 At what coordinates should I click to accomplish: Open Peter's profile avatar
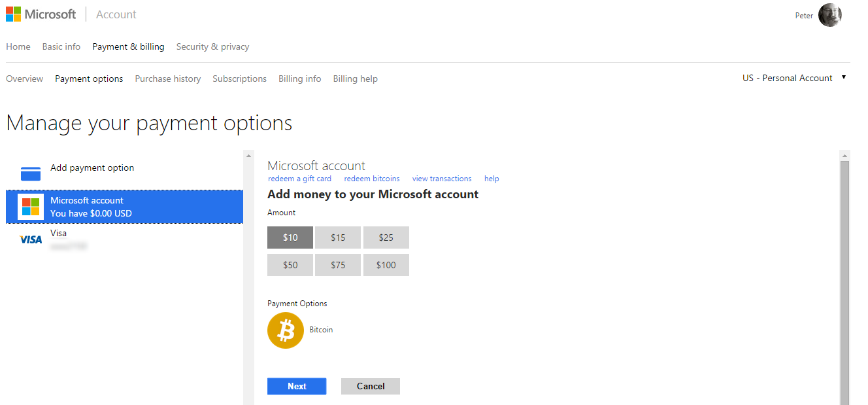pos(829,15)
